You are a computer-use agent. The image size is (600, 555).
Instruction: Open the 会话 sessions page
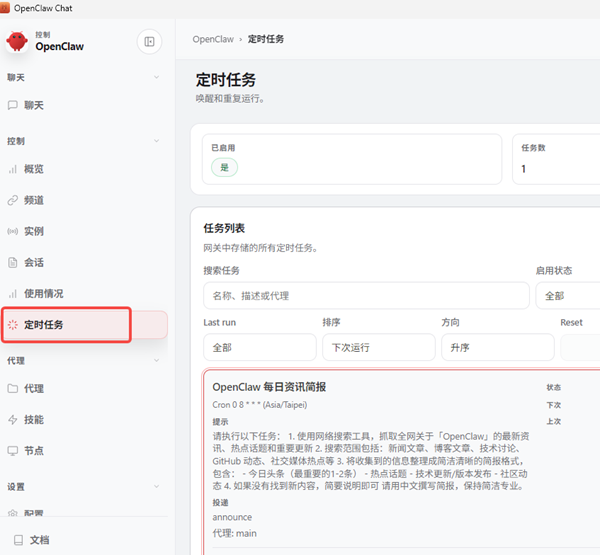[x=34, y=262]
